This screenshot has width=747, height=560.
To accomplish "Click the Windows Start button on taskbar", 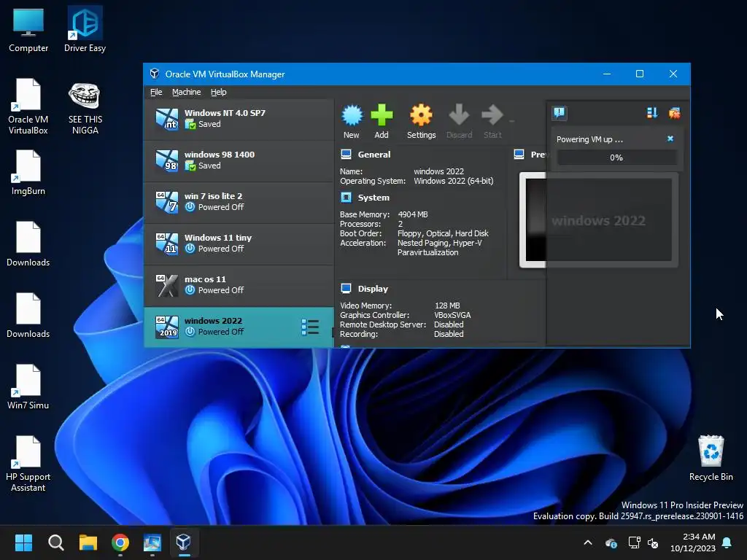I will tap(23, 542).
